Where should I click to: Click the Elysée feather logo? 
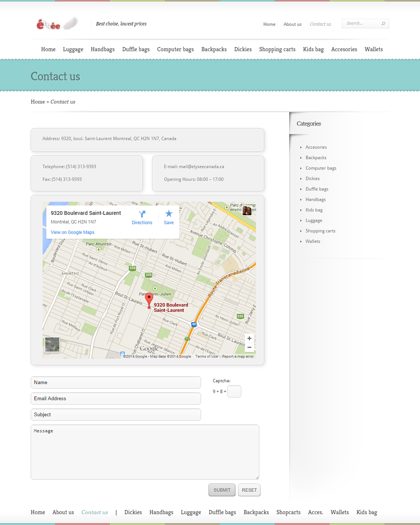(58, 24)
